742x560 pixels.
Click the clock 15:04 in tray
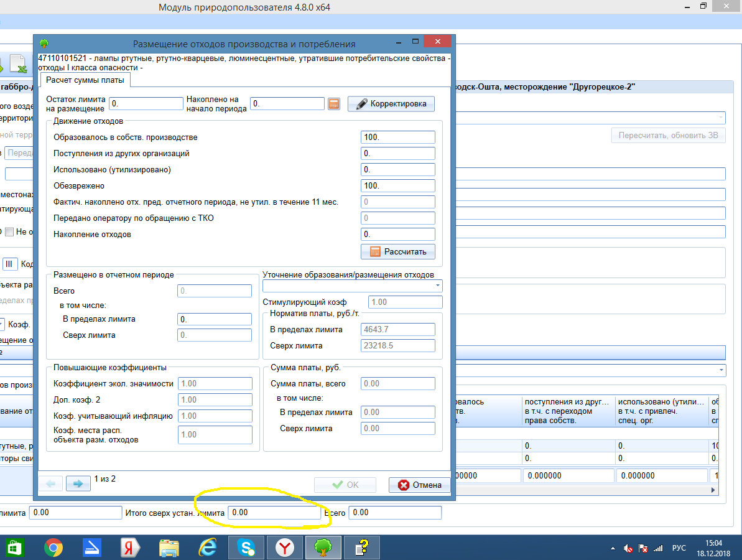click(713, 543)
